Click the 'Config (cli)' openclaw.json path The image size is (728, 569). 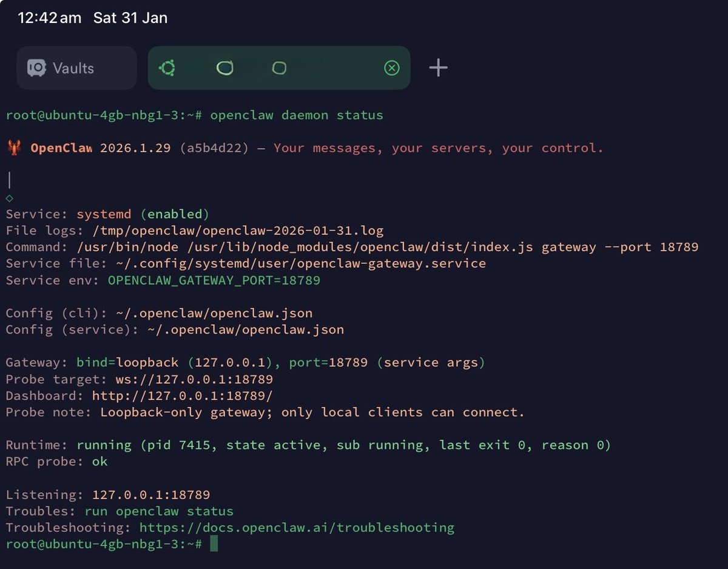pos(214,314)
